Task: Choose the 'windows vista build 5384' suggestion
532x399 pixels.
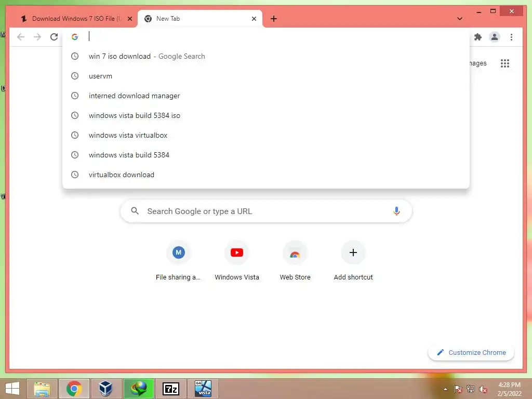Action: pyautogui.click(x=266, y=155)
